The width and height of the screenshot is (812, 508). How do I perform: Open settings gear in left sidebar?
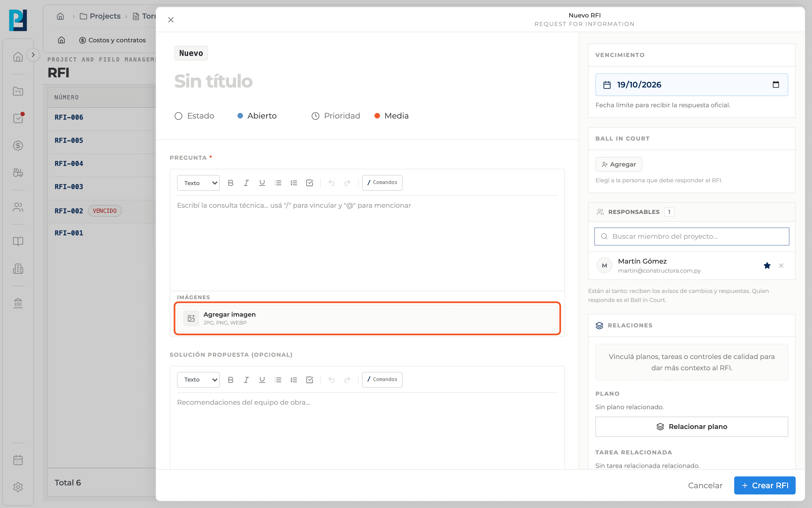click(18, 487)
